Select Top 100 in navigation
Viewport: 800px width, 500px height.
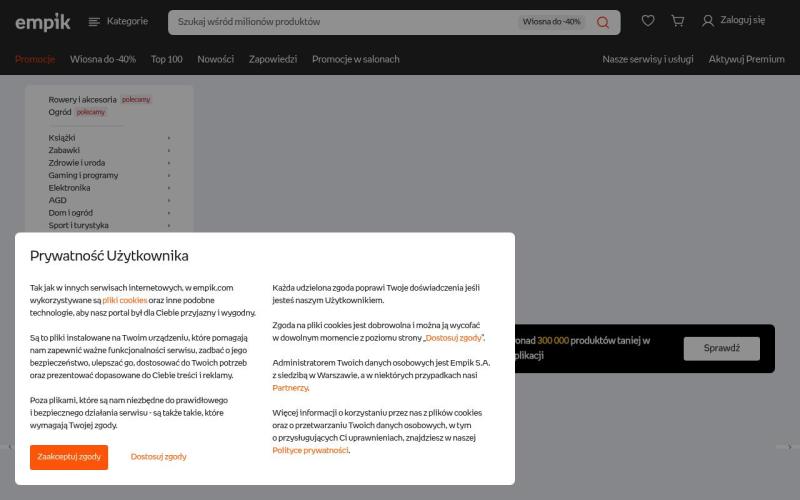coord(166,59)
